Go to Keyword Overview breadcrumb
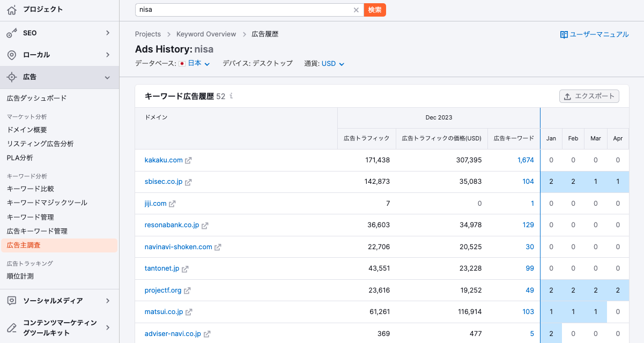 (x=206, y=34)
